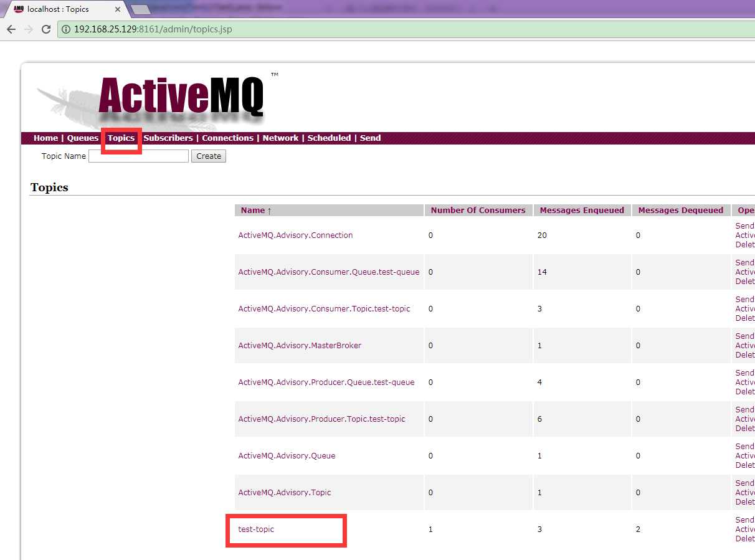The height and width of the screenshot is (560, 755).
Task: Click Send in the ActiveMQ.Advisory.Connection row
Action: tap(745, 226)
